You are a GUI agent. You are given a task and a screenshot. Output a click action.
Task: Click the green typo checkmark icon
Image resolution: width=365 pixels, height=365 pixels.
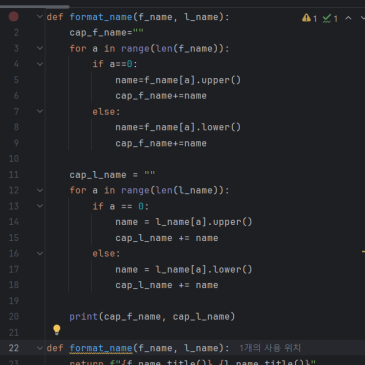click(x=327, y=18)
